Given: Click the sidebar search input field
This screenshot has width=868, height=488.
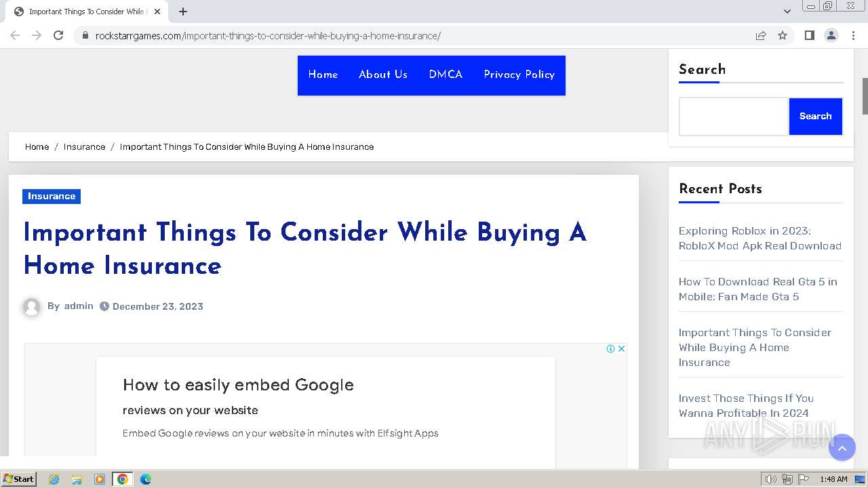Looking at the screenshot, I should coord(734,117).
